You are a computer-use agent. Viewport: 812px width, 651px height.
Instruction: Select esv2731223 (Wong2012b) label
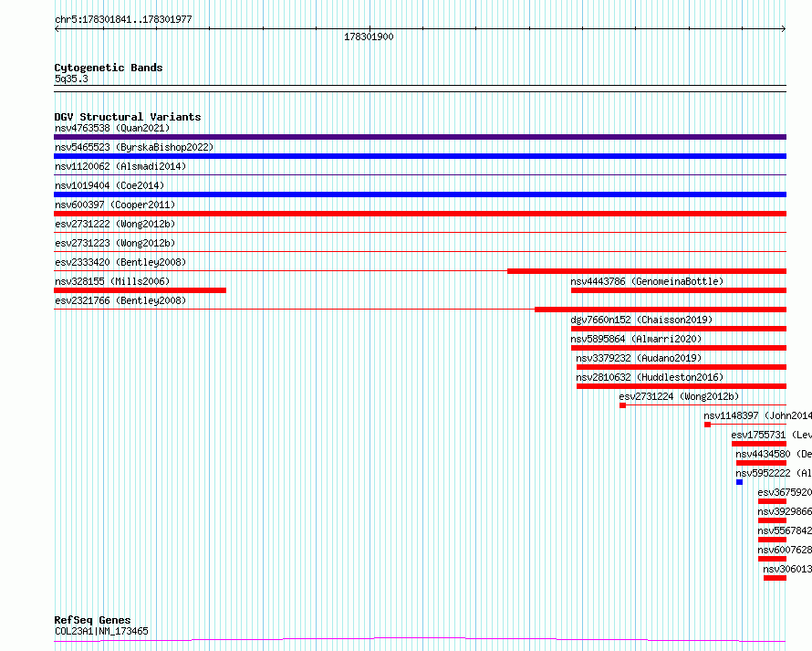tap(115, 243)
